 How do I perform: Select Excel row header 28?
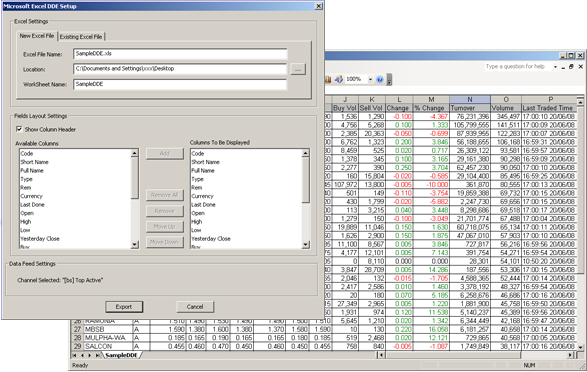77,338
